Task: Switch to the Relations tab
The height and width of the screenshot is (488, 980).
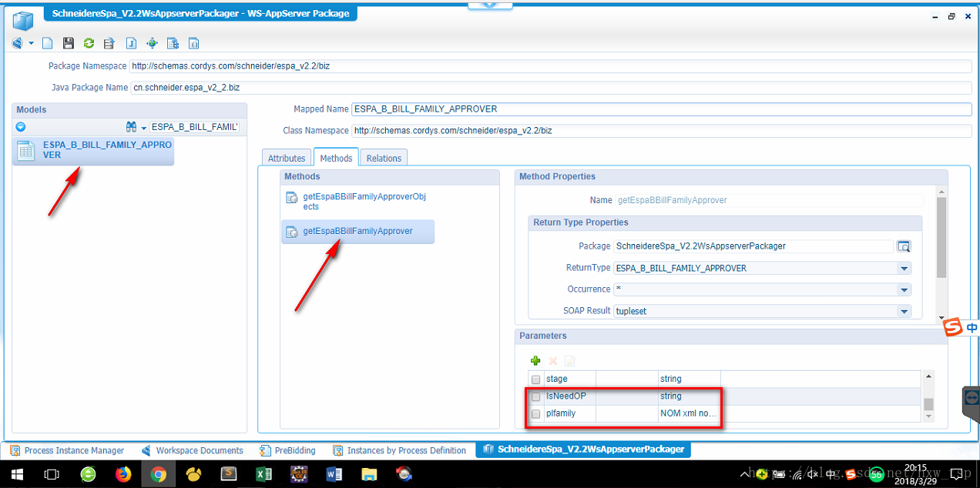Action: 384,158
